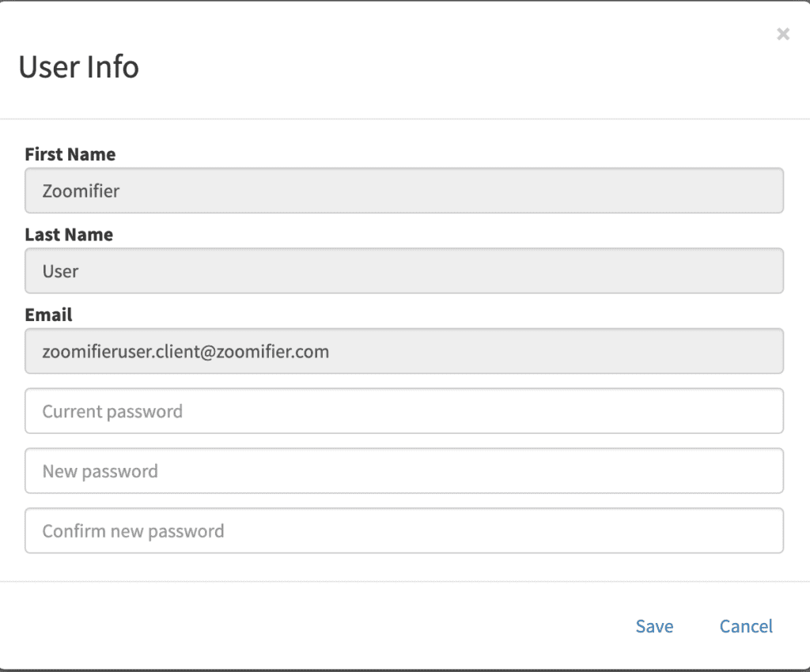810x672 pixels.
Task: Cancel editing user info
Action: pyautogui.click(x=746, y=626)
